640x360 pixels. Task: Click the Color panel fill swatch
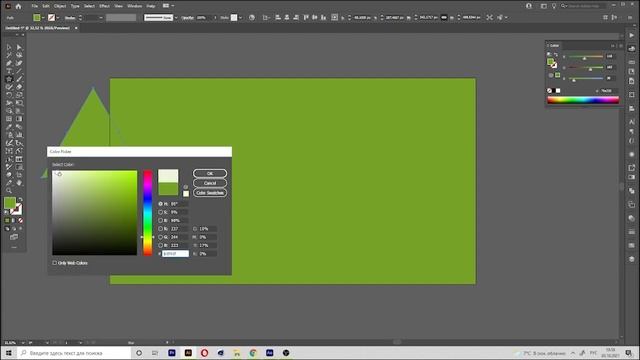[x=550, y=62]
